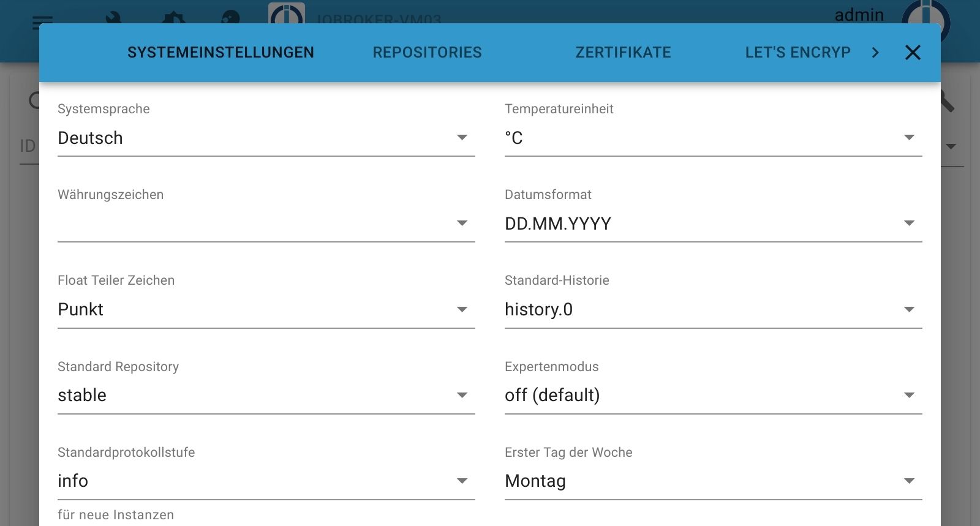Close the system settings dialog
The image size is (980, 526).
pyautogui.click(x=913, y=53)
